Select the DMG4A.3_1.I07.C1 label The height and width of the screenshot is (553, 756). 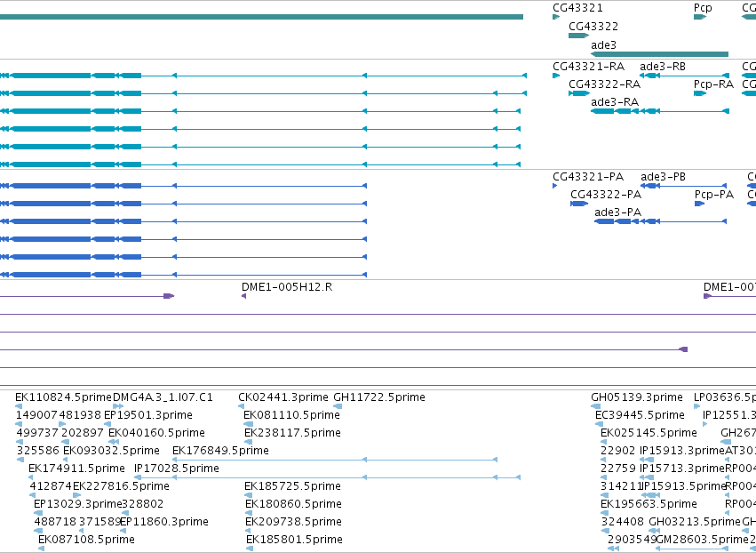pos(163,397)
